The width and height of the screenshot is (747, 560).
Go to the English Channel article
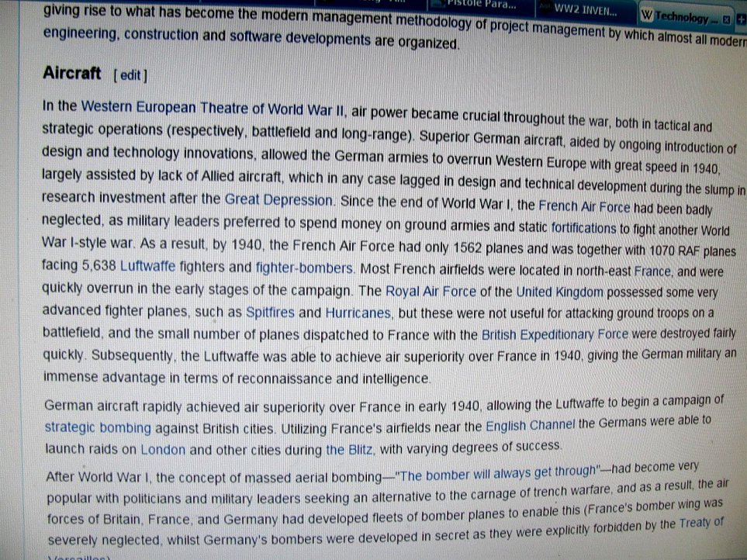[x=531, y=424]
